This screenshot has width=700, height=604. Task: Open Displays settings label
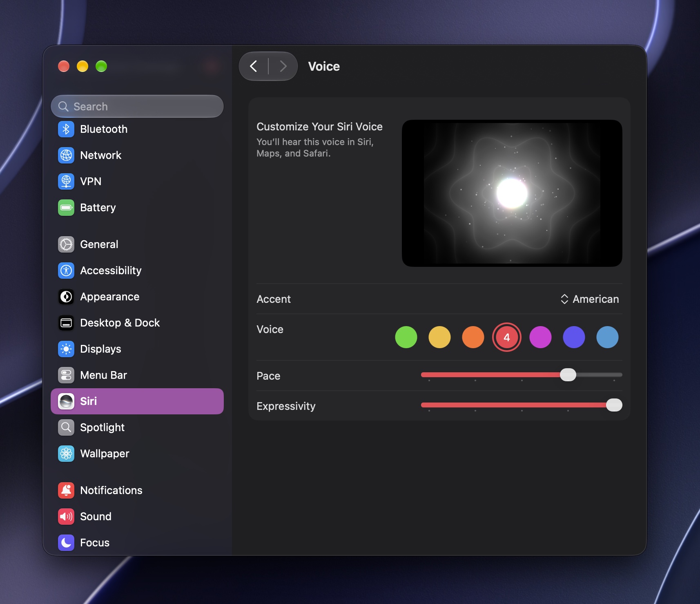click(x=100, y=349)
